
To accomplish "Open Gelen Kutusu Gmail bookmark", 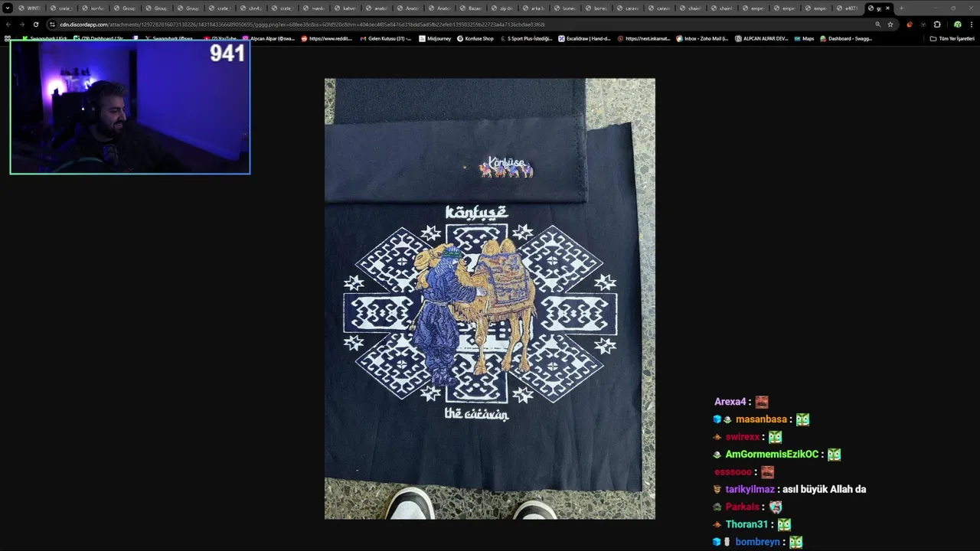I will coord(386,38).
